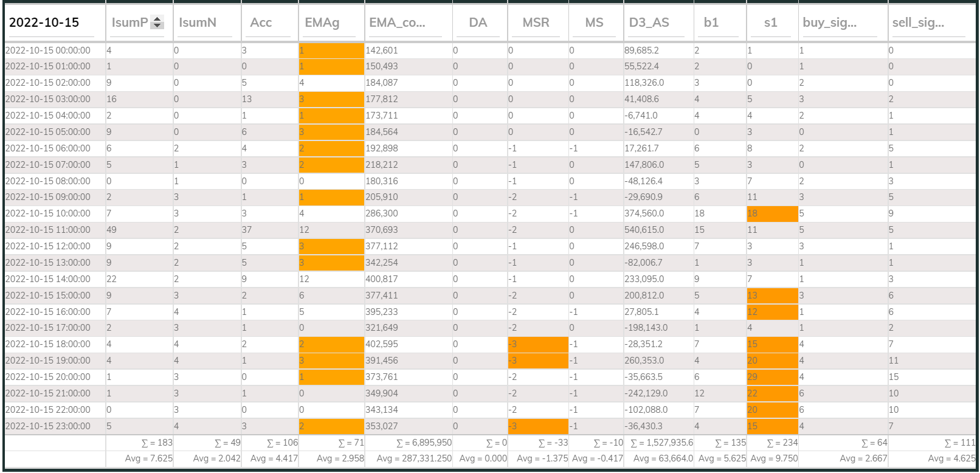This screenshot has width=980, height=473.
Task: Click the EMAg column header
Action: click(x=322, y=22)
